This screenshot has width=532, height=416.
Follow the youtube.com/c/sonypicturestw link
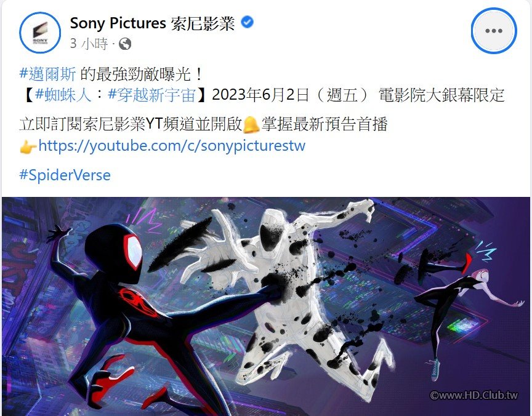(172, 146)
